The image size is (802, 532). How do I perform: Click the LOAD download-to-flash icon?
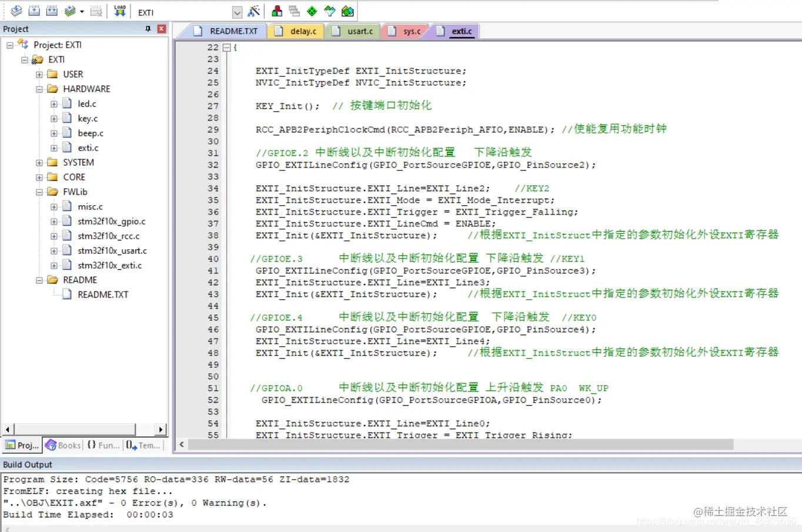pyautogui.click(x=120, y=11)
